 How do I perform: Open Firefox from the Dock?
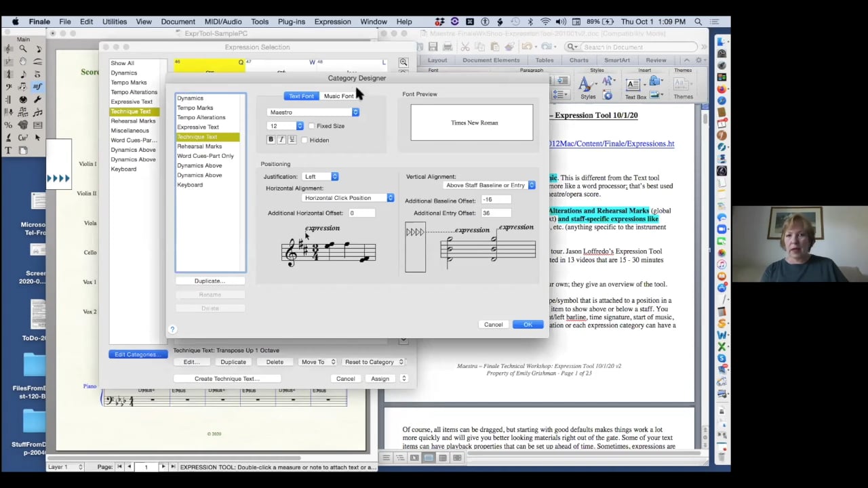(x=722, y=88)
